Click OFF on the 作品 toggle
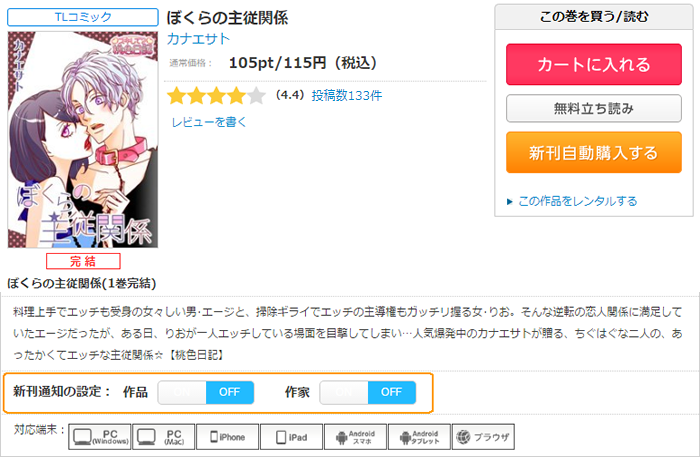 [229, 392]
